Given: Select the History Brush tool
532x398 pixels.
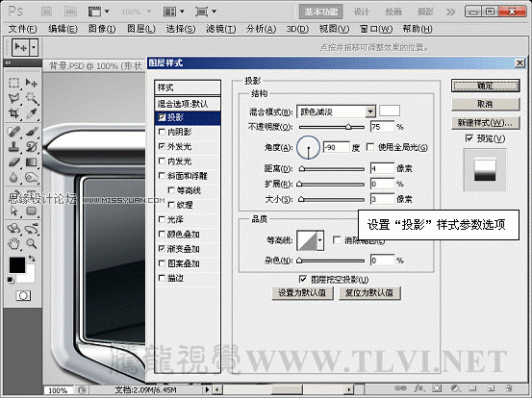Looking at the screenshot, I should point(31,147).
